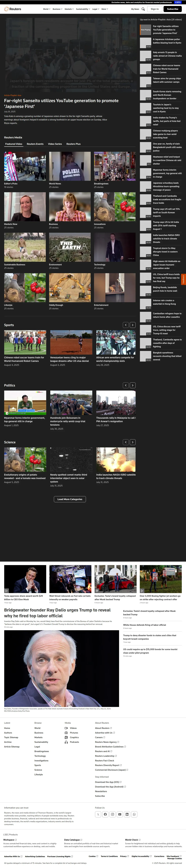Open Myanmar forms interim government politics story
186x868 pixels.
pos(24,420)
